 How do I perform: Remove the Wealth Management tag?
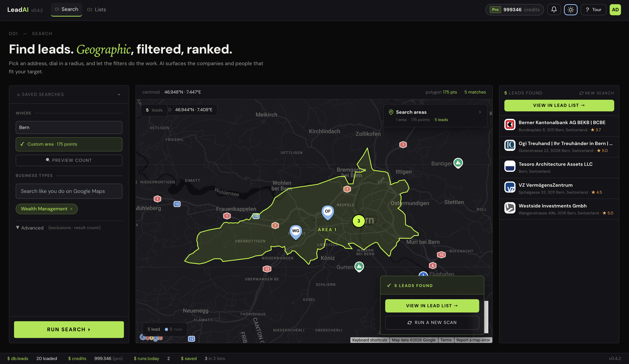(x=71, y=209)
